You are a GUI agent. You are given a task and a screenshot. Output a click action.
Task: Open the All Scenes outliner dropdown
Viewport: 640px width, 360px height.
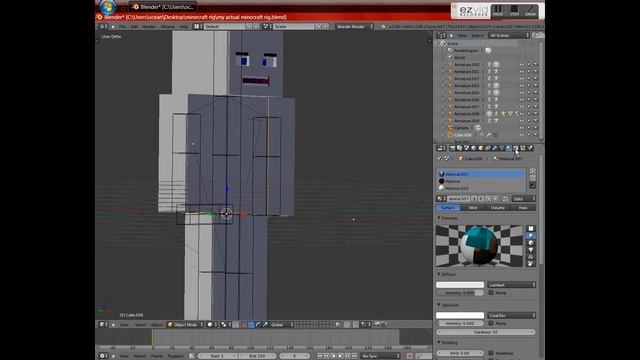click(509, 36)
